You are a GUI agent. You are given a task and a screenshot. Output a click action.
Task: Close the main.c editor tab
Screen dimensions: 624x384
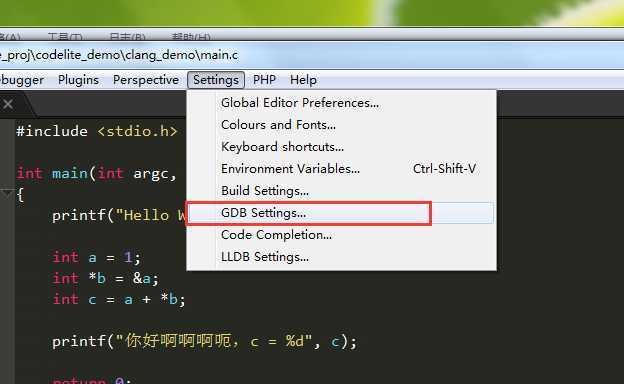coord(8,104)
